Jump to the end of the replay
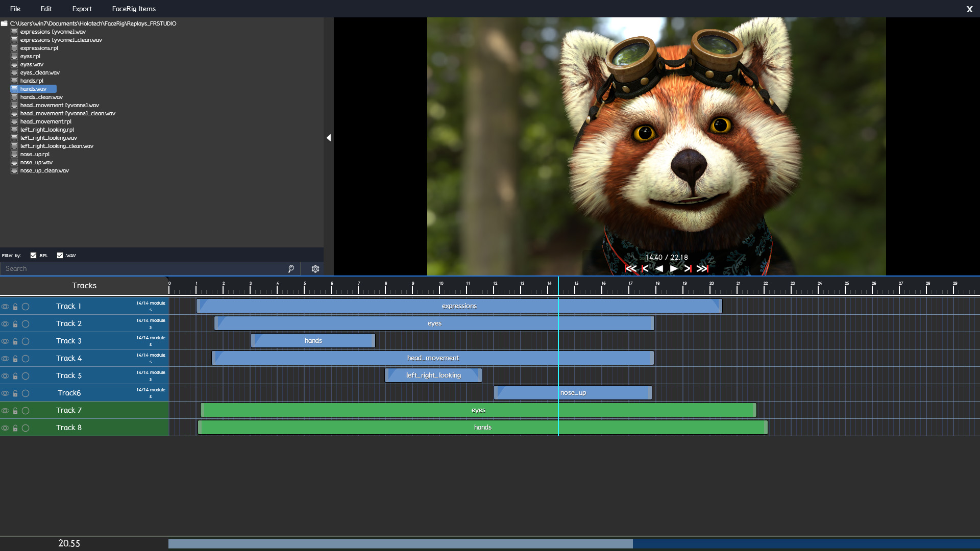The image size is (980, 551). (702, 268)
